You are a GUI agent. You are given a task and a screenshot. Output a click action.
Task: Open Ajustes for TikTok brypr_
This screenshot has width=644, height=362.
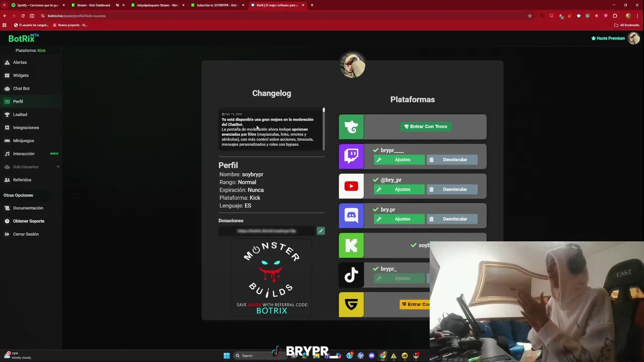399,279
